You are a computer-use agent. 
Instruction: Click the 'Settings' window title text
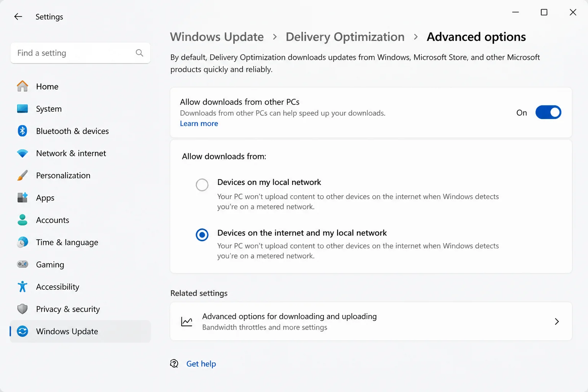click(49, 17)
